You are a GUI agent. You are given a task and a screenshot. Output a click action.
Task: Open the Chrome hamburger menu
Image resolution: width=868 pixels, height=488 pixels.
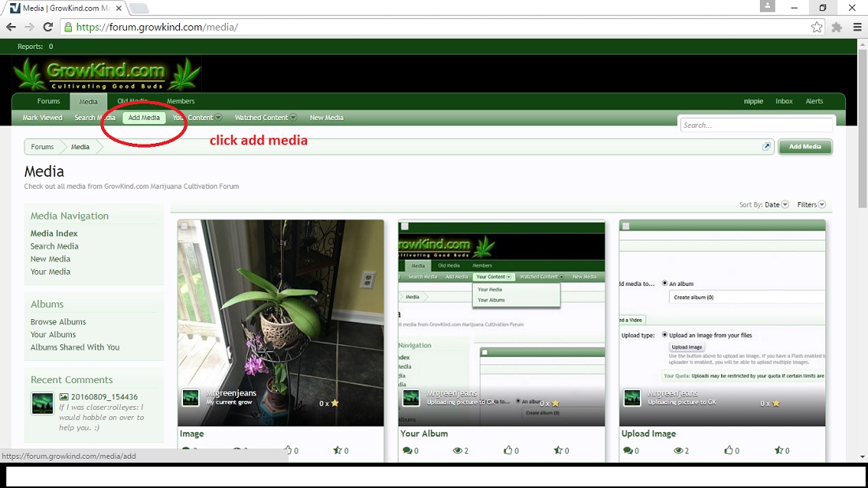[x=857, y=27]
